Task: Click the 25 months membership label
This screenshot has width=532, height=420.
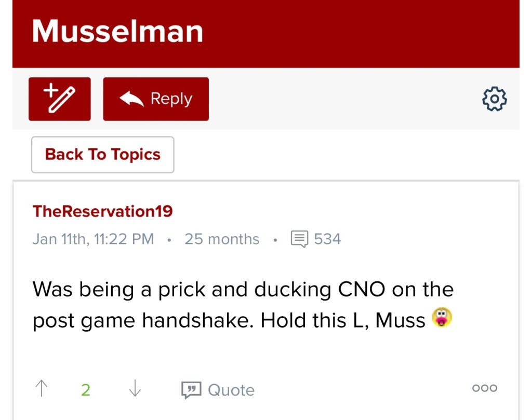Action: 222,239
